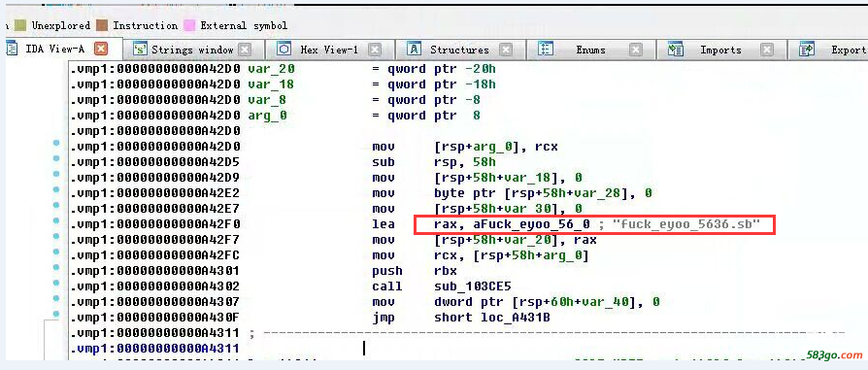Image resolution: width=868 pixels, height=370 pixels.
Task: Close the Structures tab
Action: (506, 50)
